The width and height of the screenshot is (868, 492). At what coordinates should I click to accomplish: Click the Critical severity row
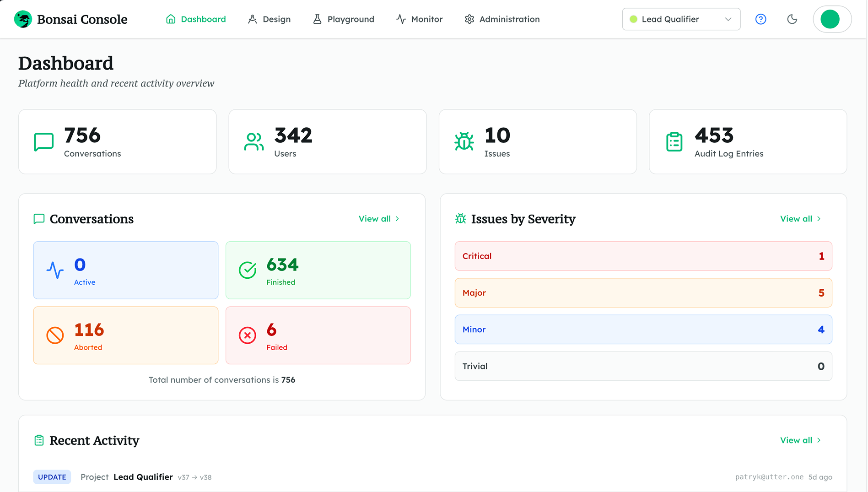(x=643, y=256)
